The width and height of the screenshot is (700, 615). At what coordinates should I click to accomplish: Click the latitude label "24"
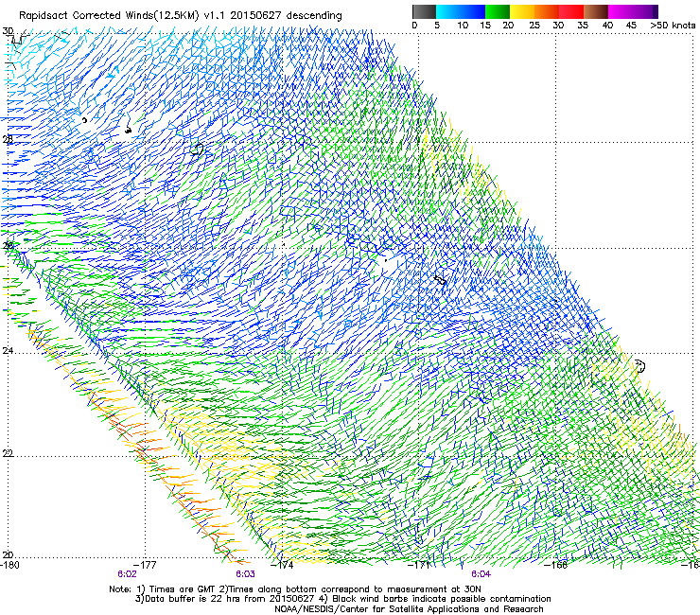point(8,351)
